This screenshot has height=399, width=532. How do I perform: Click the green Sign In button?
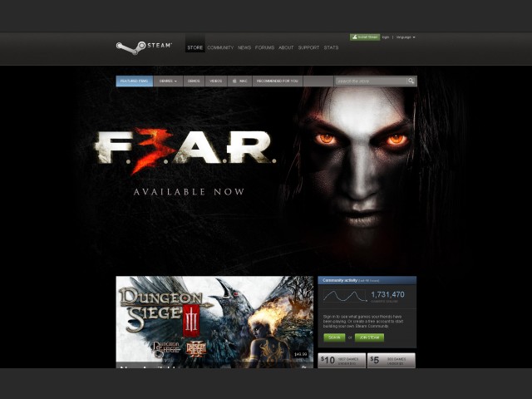[334, 337]
